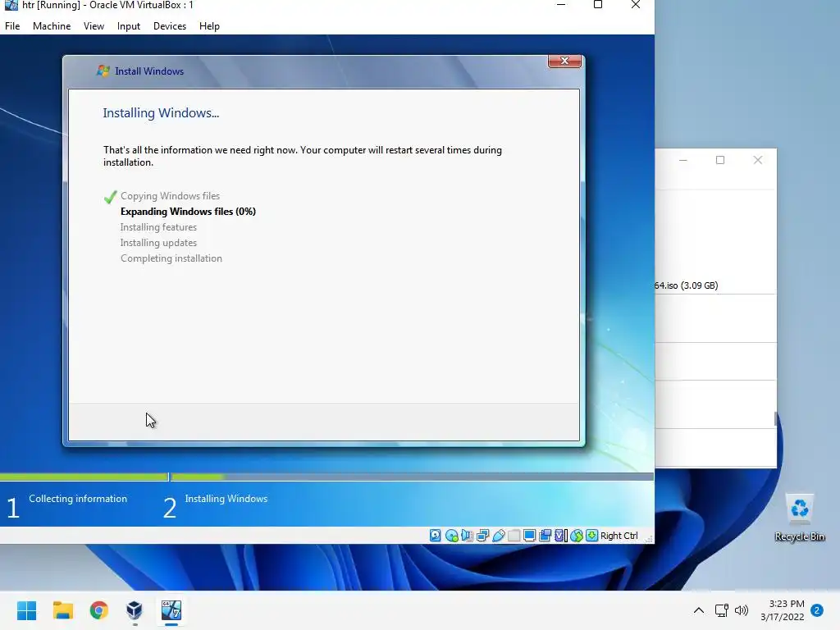Open File Explorer from the taskbar
Screen dimensions: 840x630
pyautogui.click(x=62, y=610)
